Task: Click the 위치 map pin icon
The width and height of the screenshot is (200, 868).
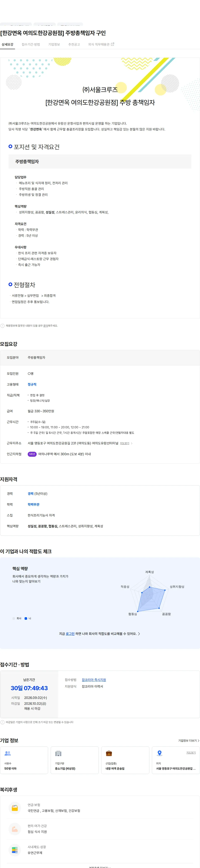Action: pos(160,753)
